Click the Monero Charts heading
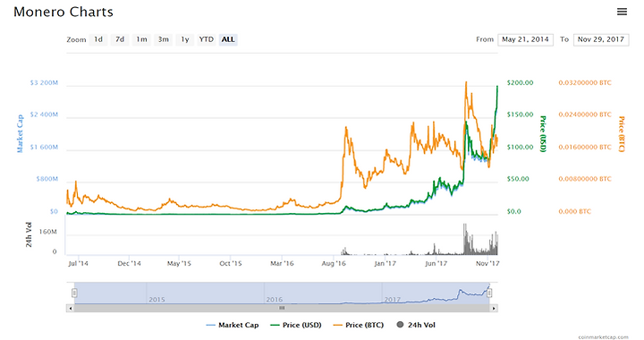The width and height of the screenshot is (644, 340). click(64, 12)
